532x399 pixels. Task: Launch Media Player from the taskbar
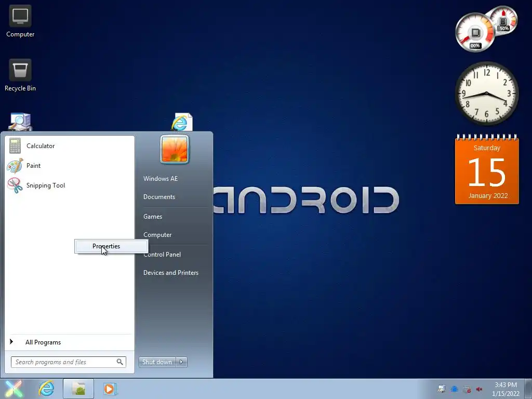click(x=110, y=389)
